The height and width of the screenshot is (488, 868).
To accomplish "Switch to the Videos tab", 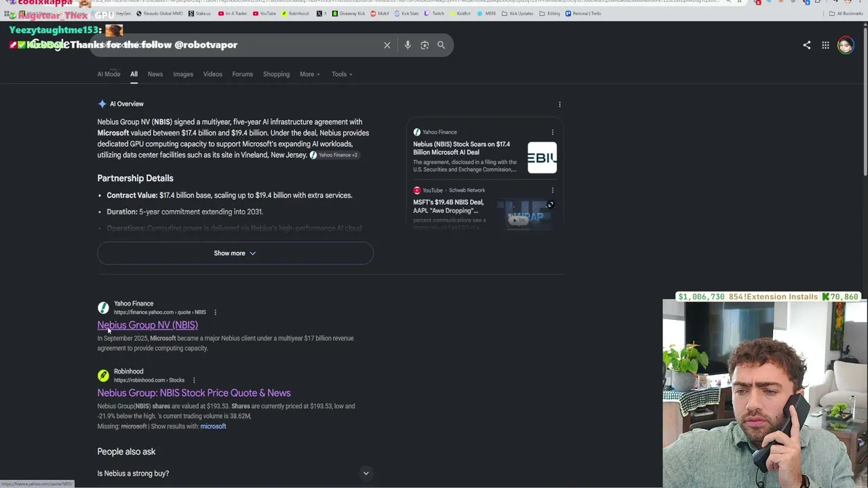I will (213, 75).
